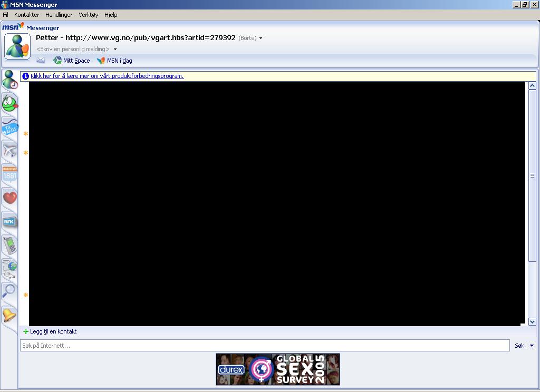Click the contact list scroll down arrow
This screenshot has height=392, width=540.
532,322
